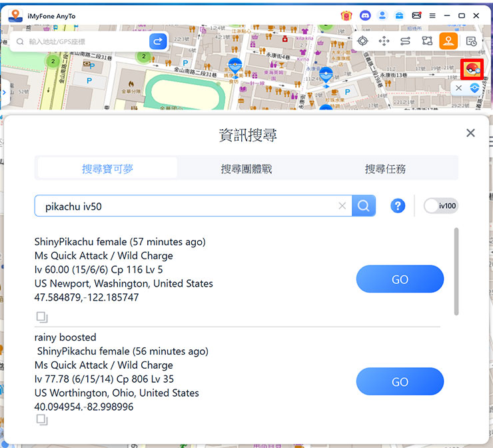Click the Pokeball search icon on map
This screenshot has height=448, width=493.
pos(472,69)
